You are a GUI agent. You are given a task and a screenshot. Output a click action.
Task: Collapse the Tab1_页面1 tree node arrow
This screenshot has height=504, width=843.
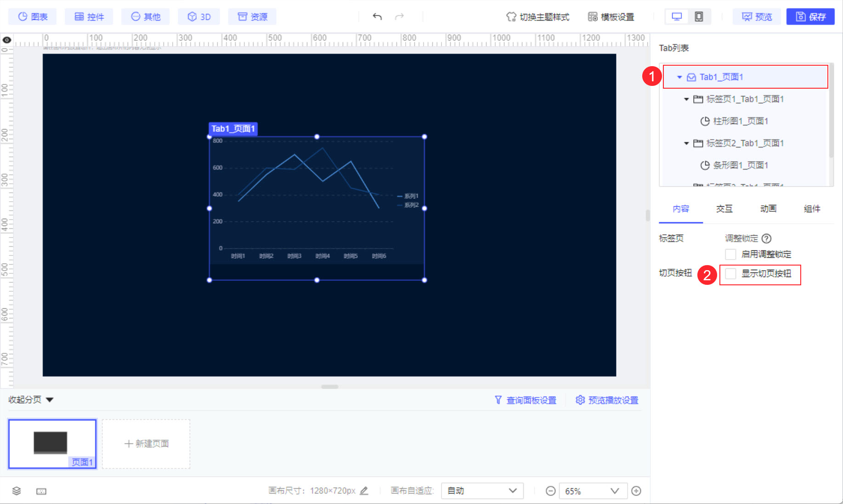pyautogui.click(x=679, y=77)
